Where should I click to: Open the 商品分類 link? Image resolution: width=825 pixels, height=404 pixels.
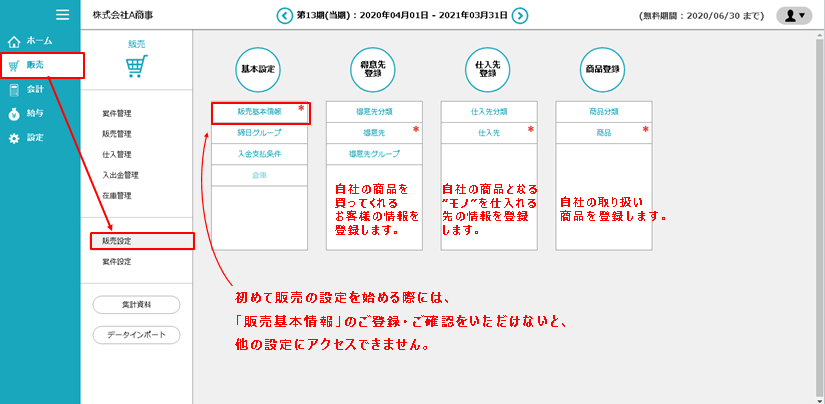pos(603,112)
